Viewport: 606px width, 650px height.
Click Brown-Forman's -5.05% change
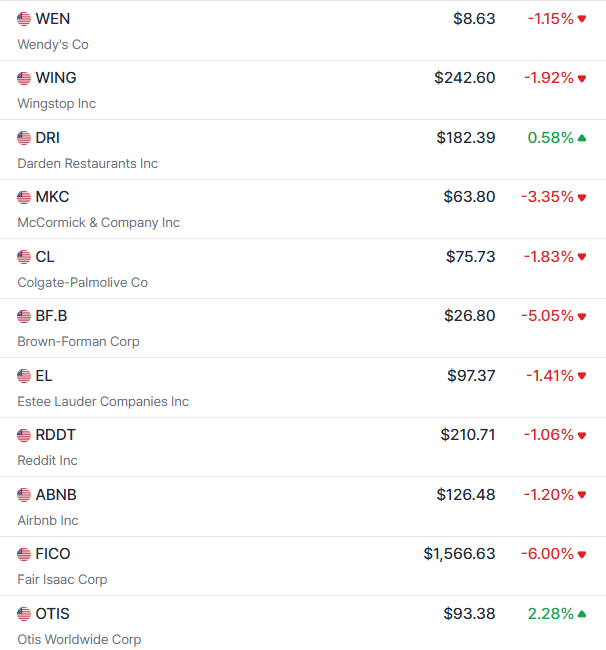pyautogui.click(x=547, y=316)
